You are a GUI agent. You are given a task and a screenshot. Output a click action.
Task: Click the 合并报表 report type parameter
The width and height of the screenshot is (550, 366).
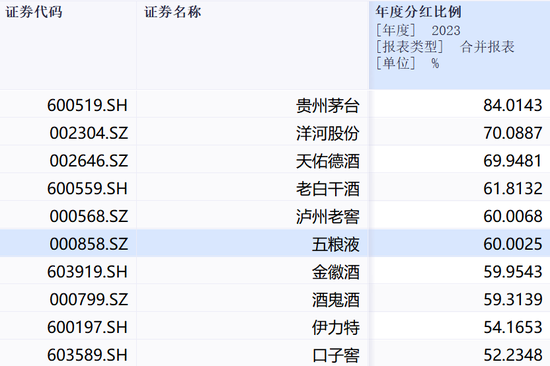(x=487, y=46)
